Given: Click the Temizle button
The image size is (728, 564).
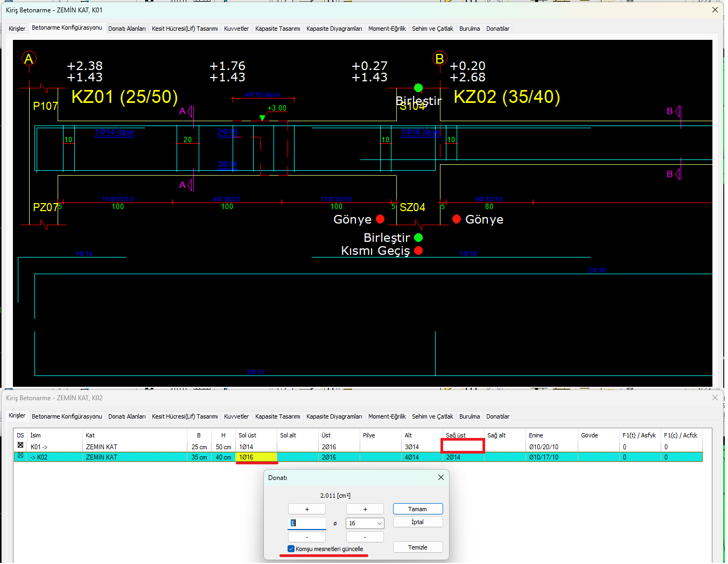Looking at the screenshot, I should [x=417, y=547].
